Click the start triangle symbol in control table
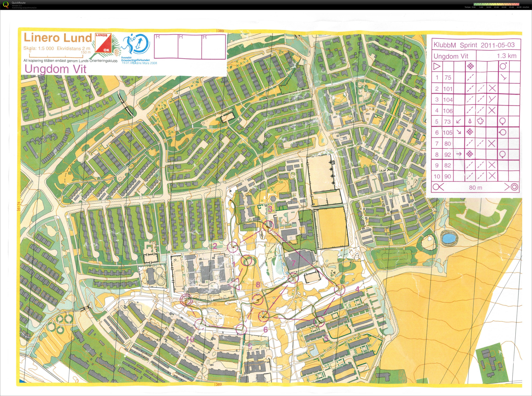This screenshot has height=396, width=532. click(437, 66)
